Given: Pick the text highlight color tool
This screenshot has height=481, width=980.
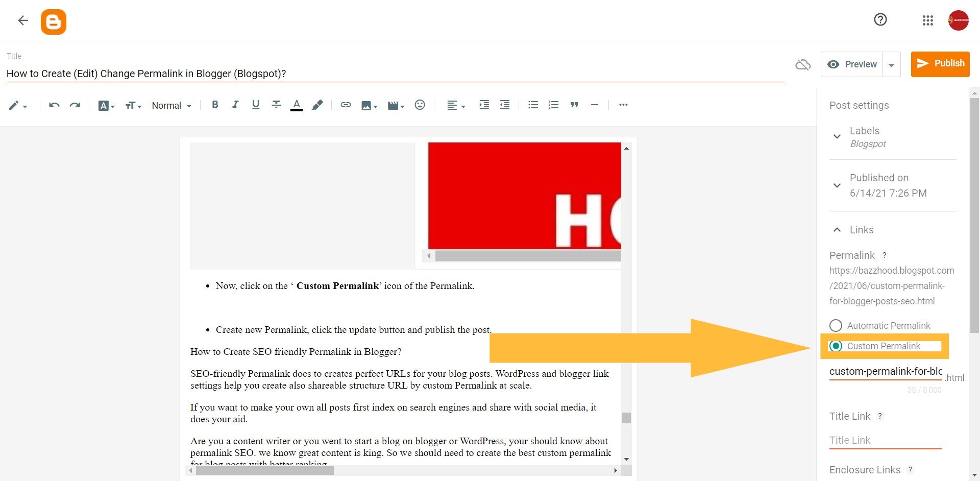Looking at the screenshot, I should pos(317,105).
